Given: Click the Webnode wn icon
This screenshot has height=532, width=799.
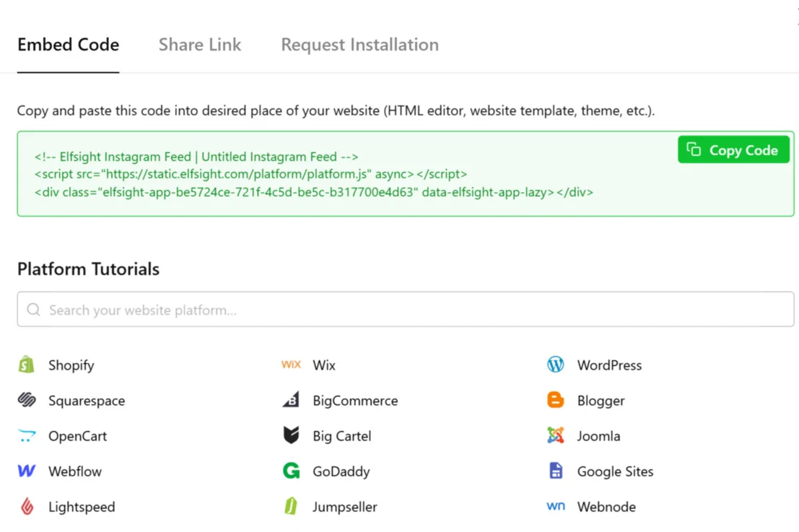Looking at the screenshot, I should coord(556,506).
